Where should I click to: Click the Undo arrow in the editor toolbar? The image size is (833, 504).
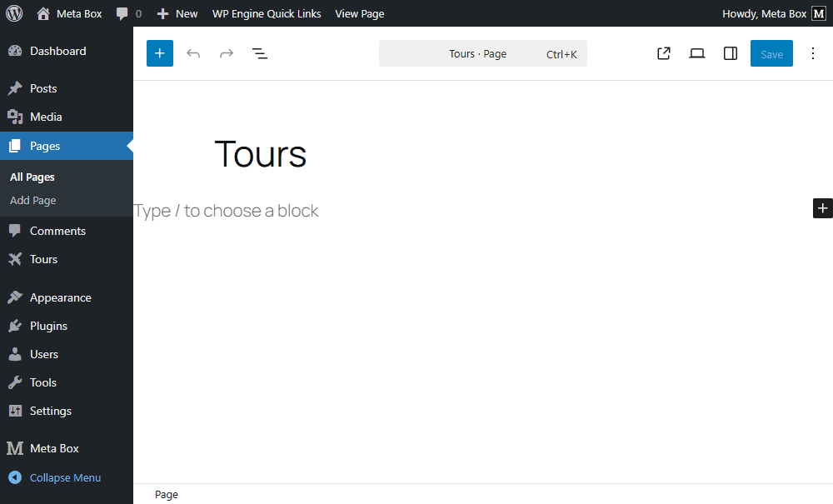(192, 52)
